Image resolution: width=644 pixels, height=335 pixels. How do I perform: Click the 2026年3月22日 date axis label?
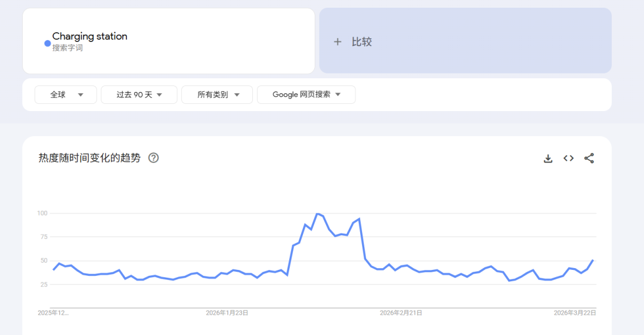pyautogui.click(x=574, y=313)
